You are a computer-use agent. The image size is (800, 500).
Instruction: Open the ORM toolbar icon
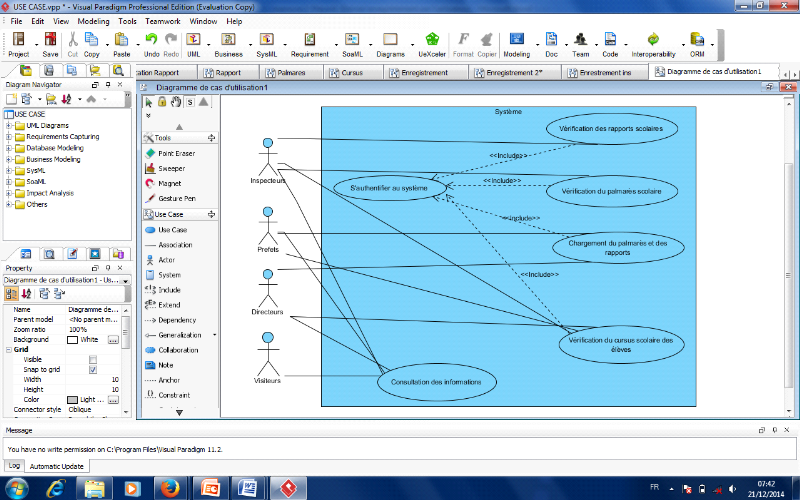pos(697,44)
